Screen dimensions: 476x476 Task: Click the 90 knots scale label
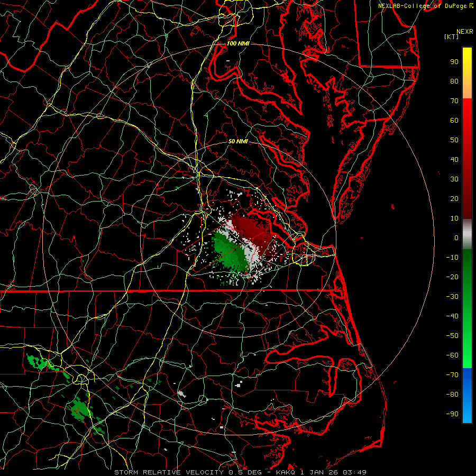(454, 62)
